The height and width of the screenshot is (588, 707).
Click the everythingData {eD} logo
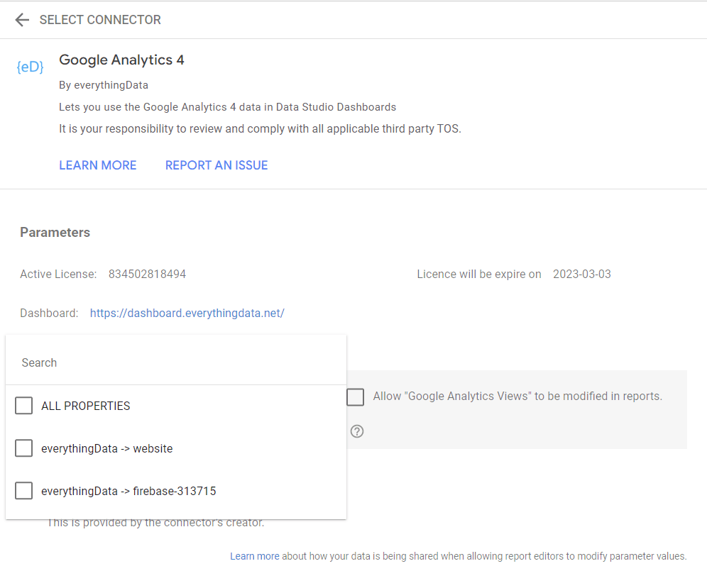click(x=30, y=67)
